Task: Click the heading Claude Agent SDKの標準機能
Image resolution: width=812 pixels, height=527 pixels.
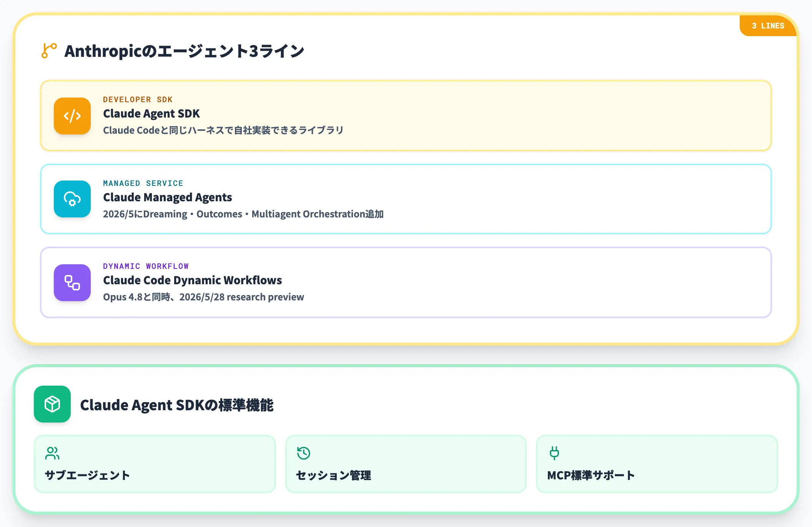Action: point(177,405)
